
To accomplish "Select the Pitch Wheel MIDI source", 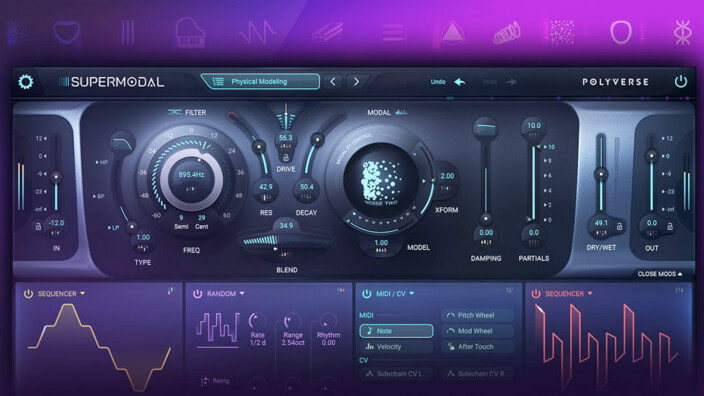I will [477, 315].
